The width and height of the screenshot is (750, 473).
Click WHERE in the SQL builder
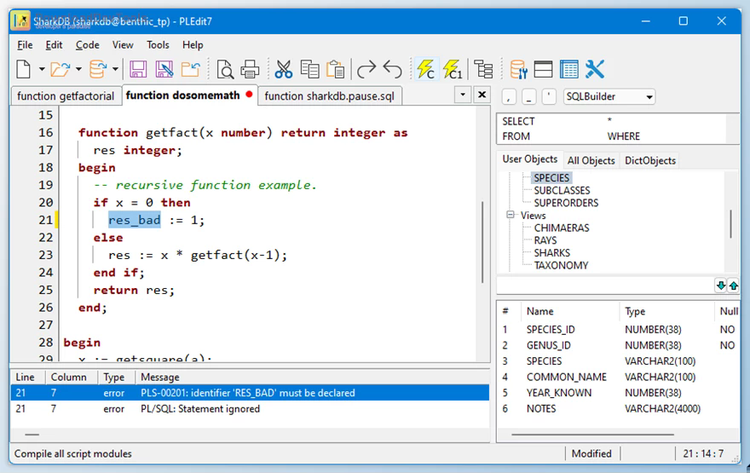pos(623,136)
